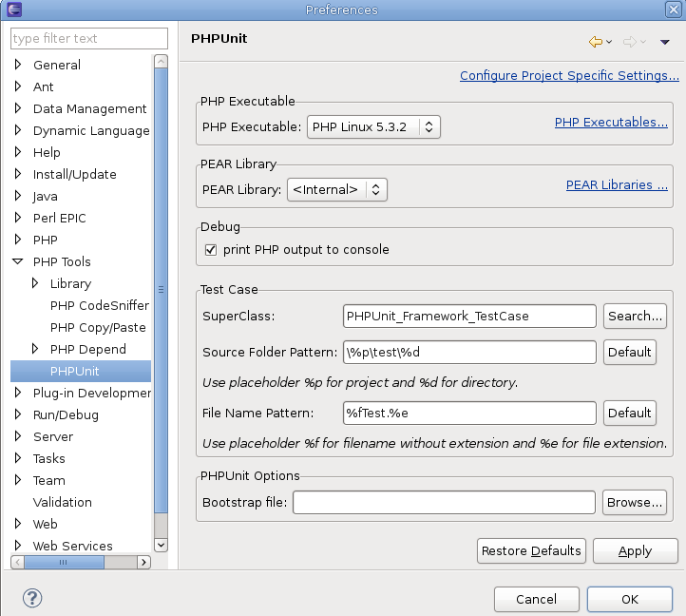Open the PHP Executable dropdown
686x616 pixels.
point(373,126)
